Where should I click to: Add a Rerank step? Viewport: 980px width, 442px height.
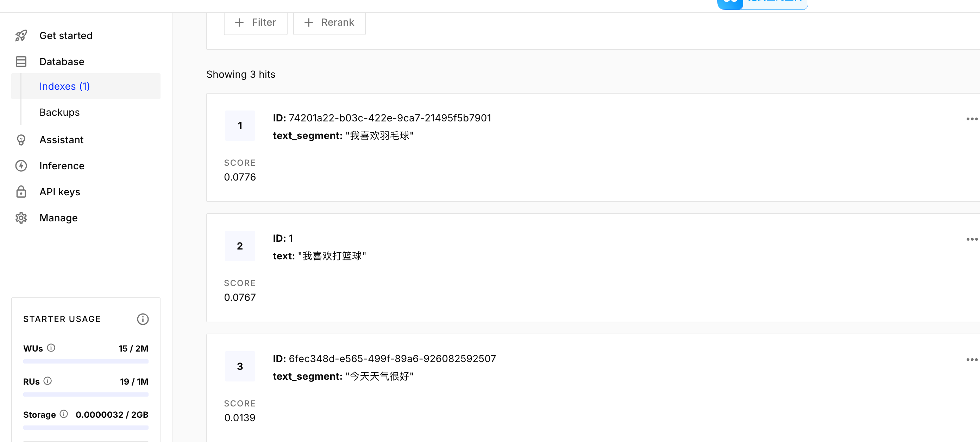(329, 23)
